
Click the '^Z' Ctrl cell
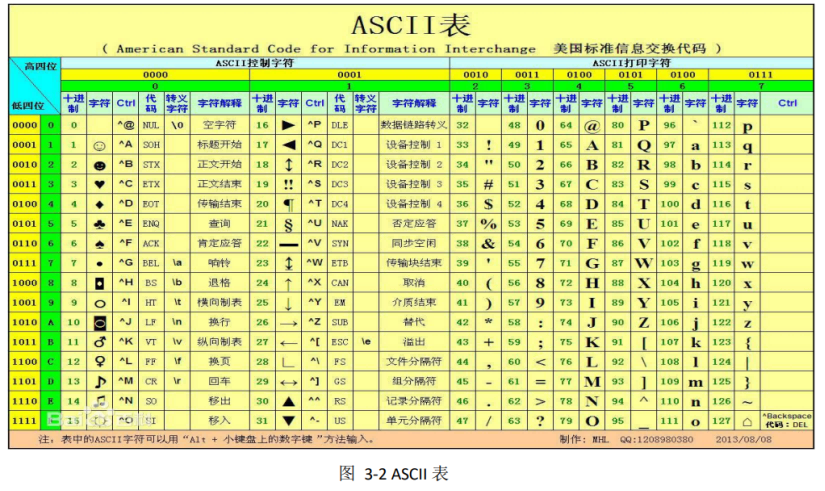(315, 322)
